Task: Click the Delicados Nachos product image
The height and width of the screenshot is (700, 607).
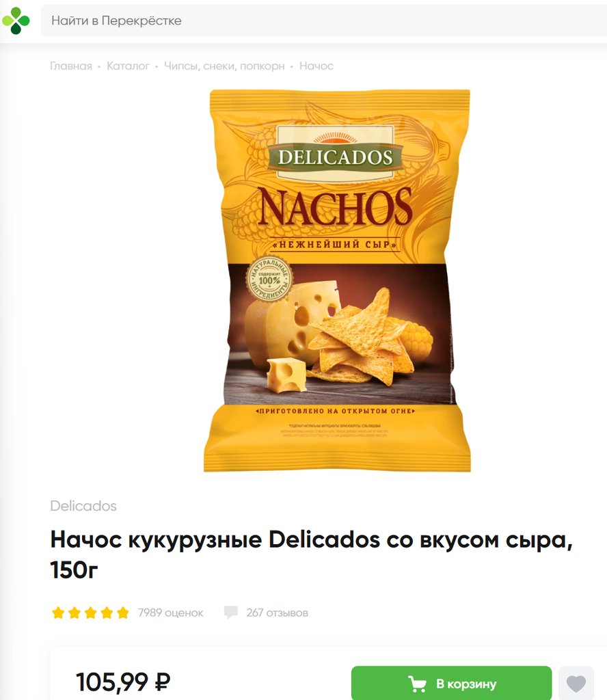Action: pos(337,280)
